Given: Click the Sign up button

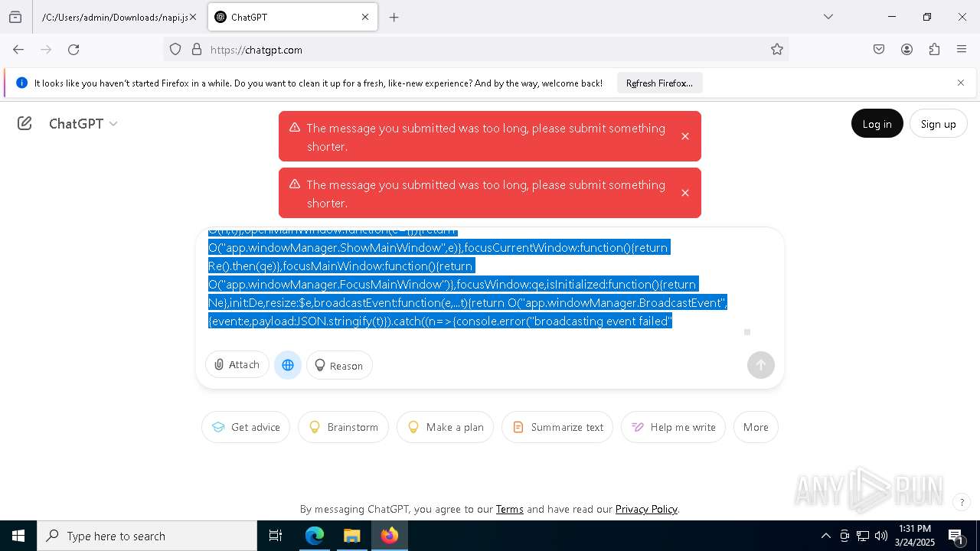Looking at the screenshot, I should (938, 124).
